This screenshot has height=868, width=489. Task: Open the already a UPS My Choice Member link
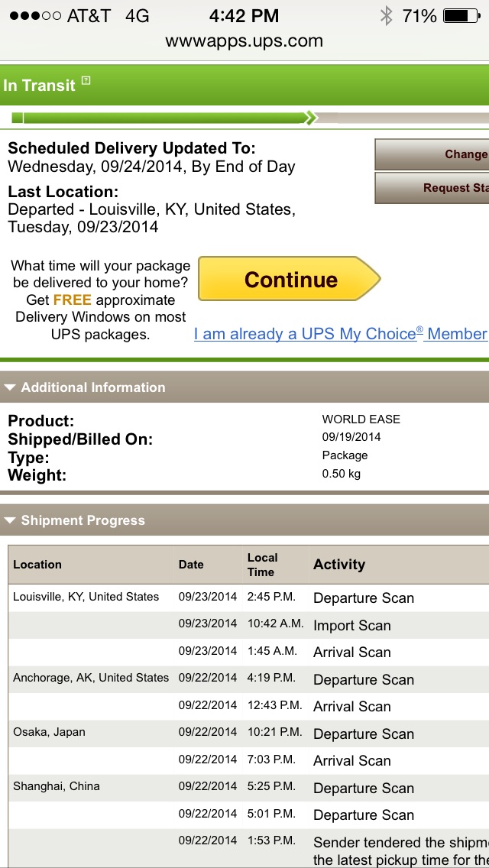pos(341,334)
